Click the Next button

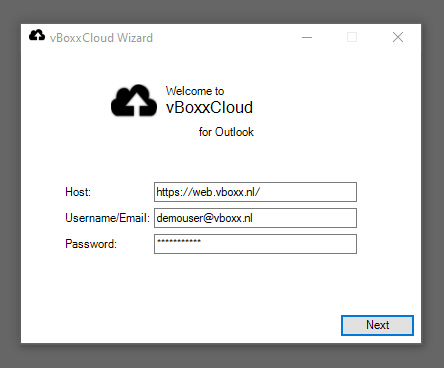click(377, 325)
